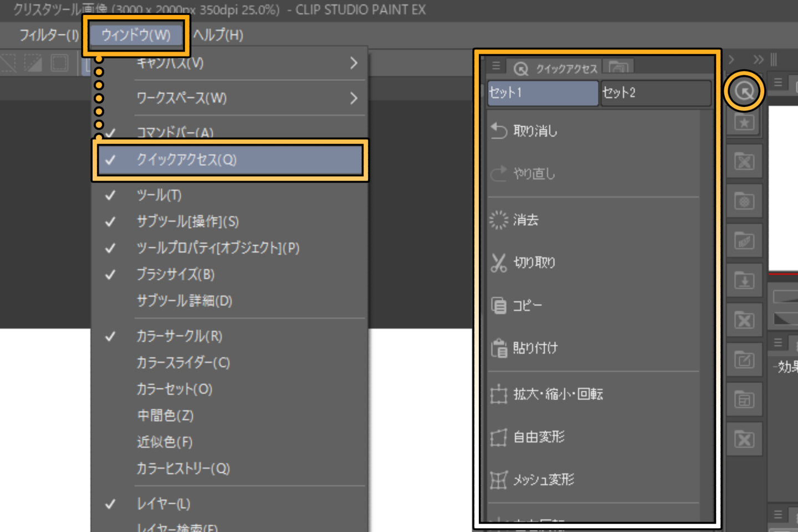This screenshot has width=798, height=532.
Task: Toggle レイヤー(L) palette visibility
Action: (x=229, y=504)
